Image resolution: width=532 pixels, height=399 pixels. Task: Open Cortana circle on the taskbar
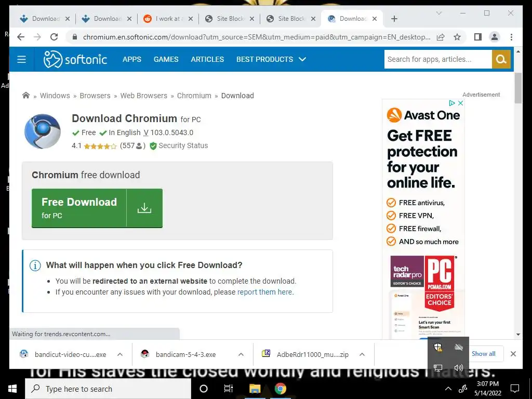click(204, 389)
